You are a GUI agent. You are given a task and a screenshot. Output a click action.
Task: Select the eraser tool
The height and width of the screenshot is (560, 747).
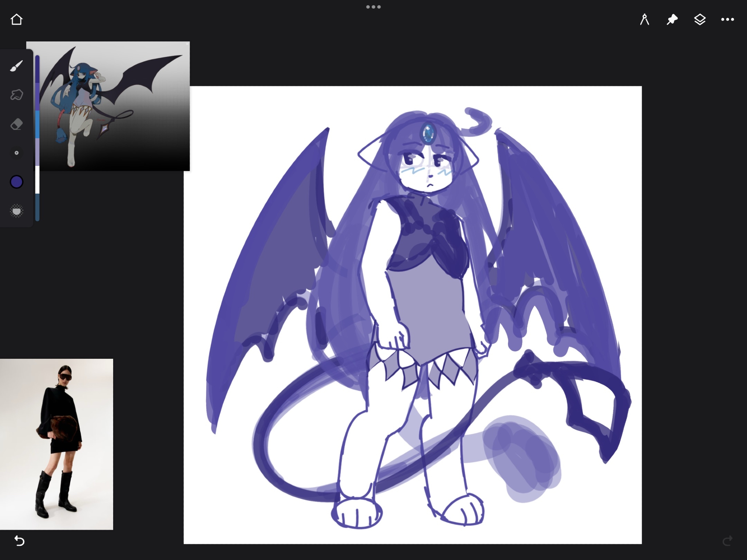click(16, 124)
